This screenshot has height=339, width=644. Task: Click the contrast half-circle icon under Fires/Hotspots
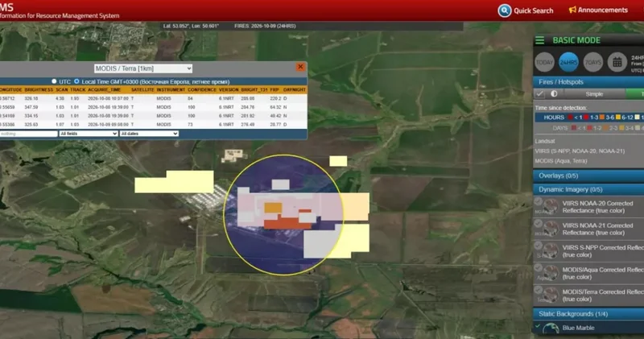(554, 93)
